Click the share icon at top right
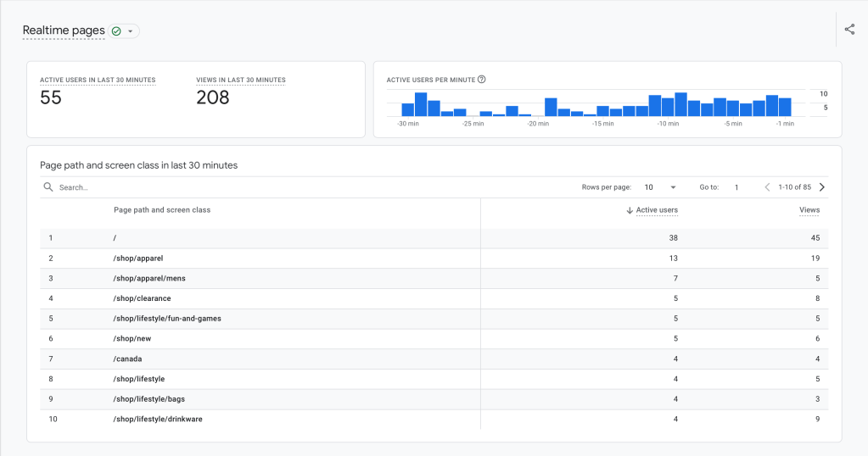The height and width of the screenshot is (456, 868). [x=849, y=30]
